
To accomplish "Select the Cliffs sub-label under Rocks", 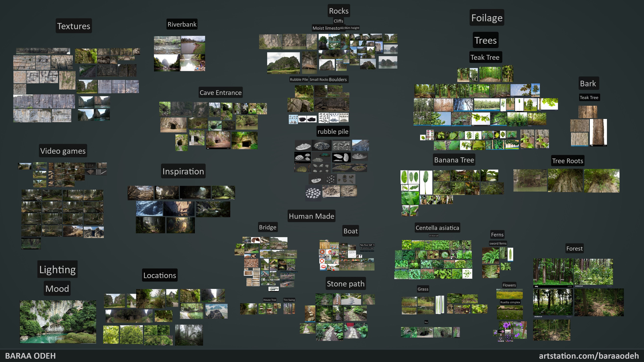I will [338, 21].
